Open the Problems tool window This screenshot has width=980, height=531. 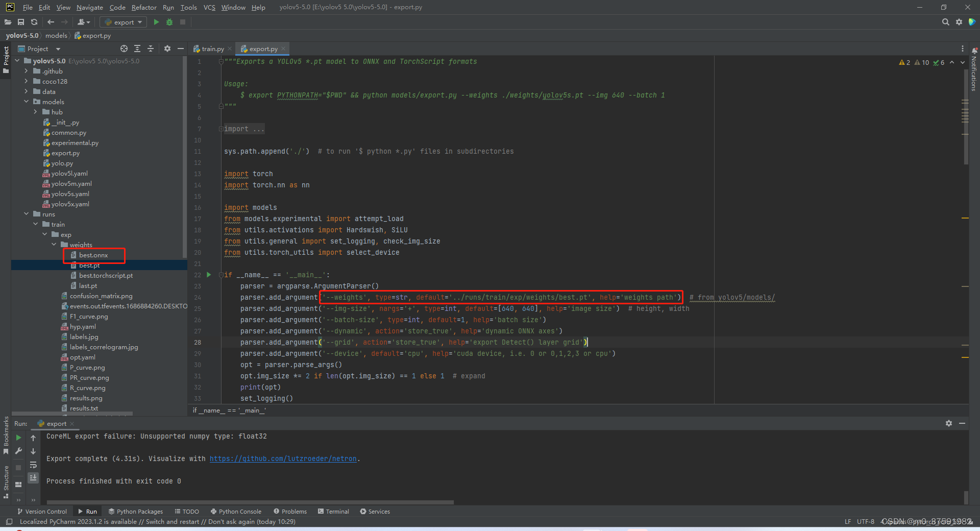pyautogui.click(x=290, y=511)
